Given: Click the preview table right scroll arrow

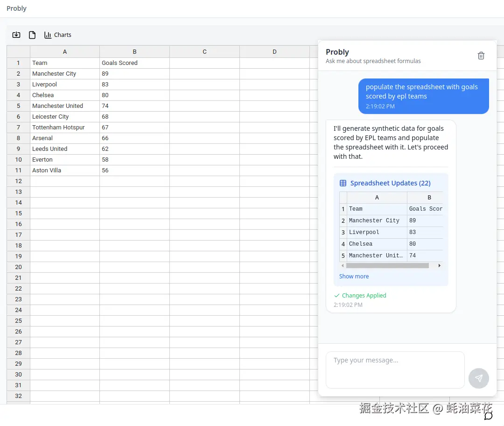Looking at the screenshot, I should pyautogui.click(x=440, y=265).
